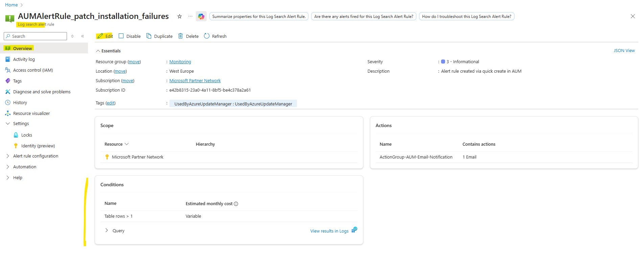644x265 pixels.
Task: Go to Home breadcrumb
Action: [11, 5]
